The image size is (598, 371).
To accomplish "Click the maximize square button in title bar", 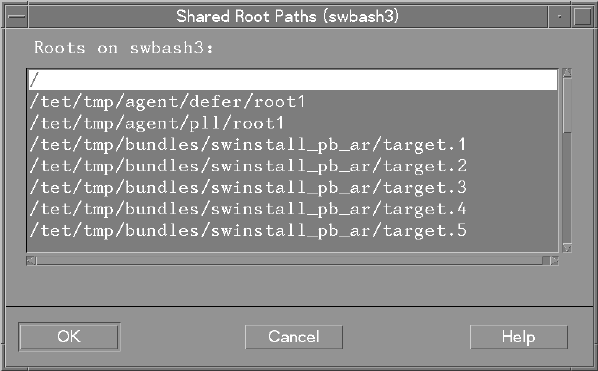I will (582, 16).
